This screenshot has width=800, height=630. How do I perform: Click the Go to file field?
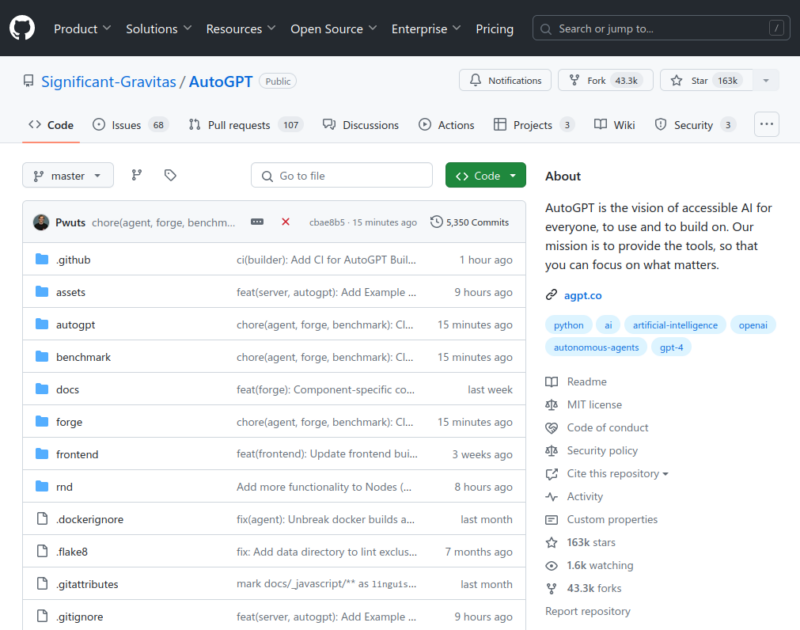click(342, 174)
